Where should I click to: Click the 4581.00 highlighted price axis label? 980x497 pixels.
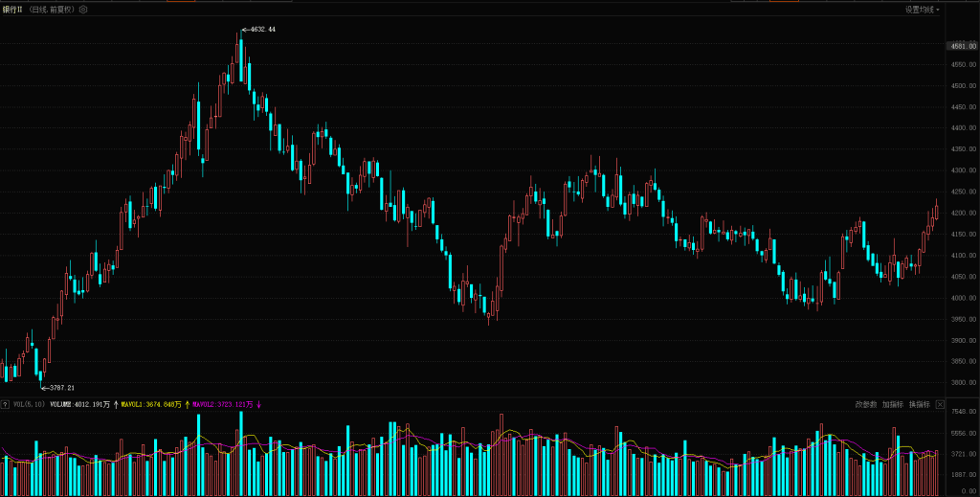coord(961,45)
